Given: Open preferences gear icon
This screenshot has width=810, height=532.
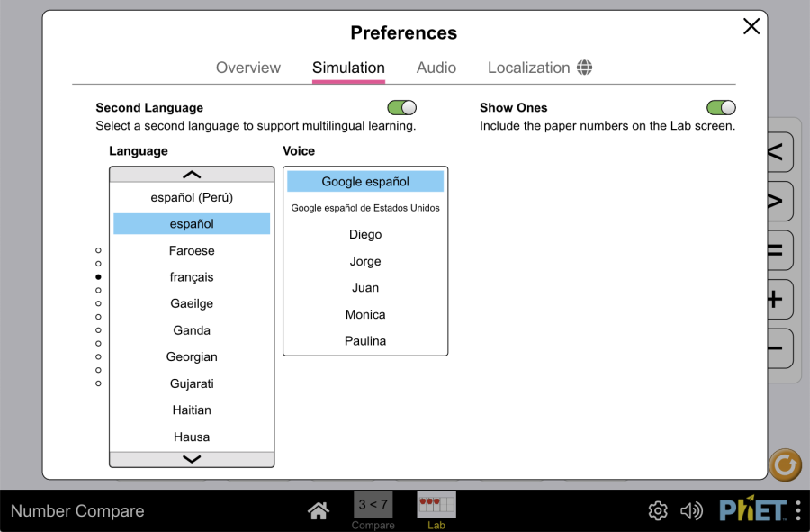Looking at the screenshot, I should pyautogui.click(x=658, y=511).
